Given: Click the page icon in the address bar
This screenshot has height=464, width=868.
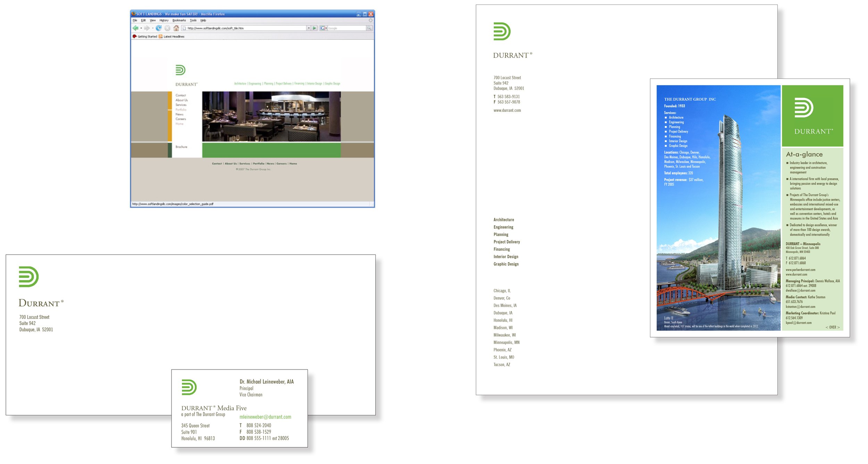Looking at the screenshot, I should coord(184,28).
